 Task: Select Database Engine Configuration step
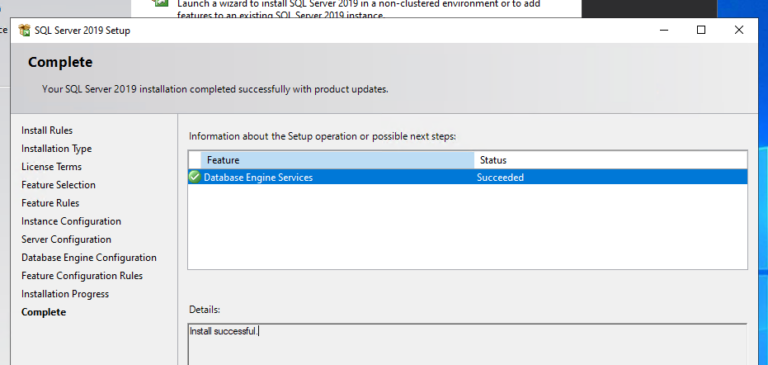(x=89, y=258)
